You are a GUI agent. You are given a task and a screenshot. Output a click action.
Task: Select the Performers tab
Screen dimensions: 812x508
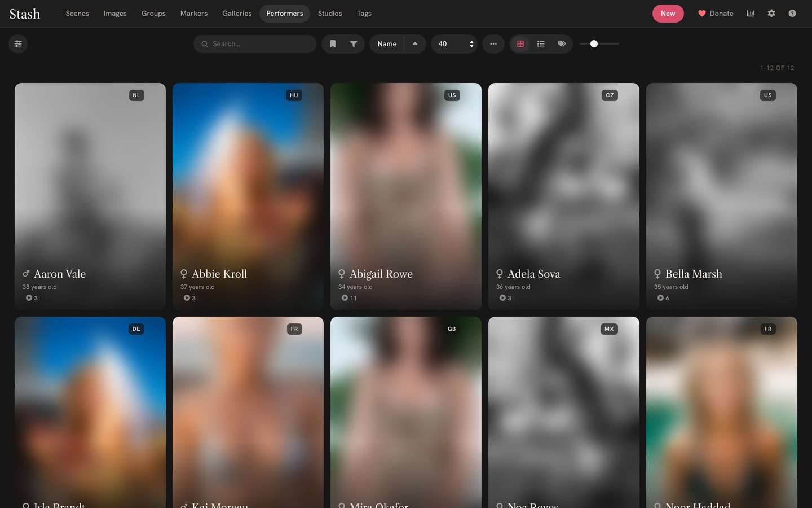[285, 14]
